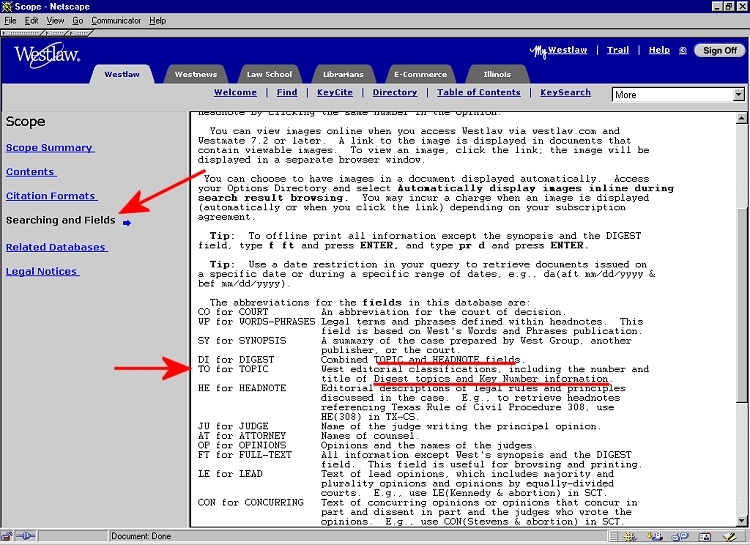Open the Help menu in menu bar

pyautogui.click(x=157, y=21)
